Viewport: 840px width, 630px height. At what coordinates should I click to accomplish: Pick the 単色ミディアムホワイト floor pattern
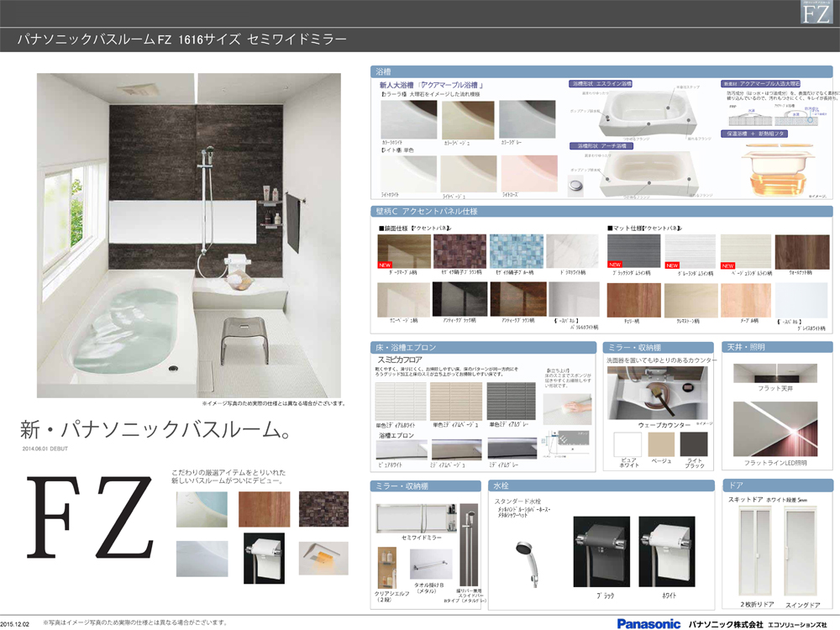click(x=401, y=402)
